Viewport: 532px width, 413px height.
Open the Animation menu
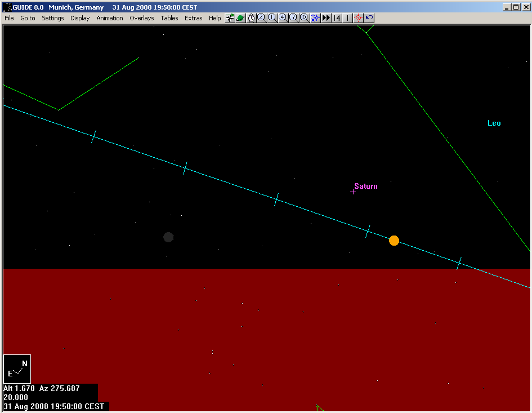(109, 18)
